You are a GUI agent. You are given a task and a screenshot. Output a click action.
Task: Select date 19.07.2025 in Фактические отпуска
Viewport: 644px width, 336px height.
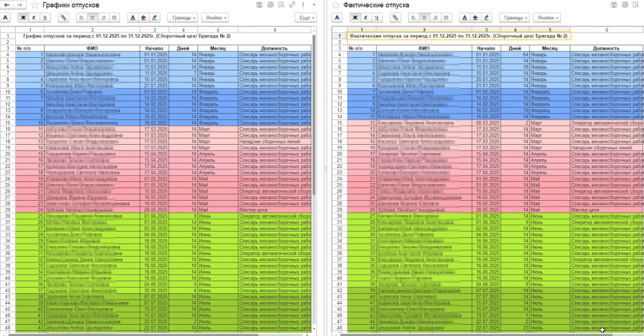point(486,315)
